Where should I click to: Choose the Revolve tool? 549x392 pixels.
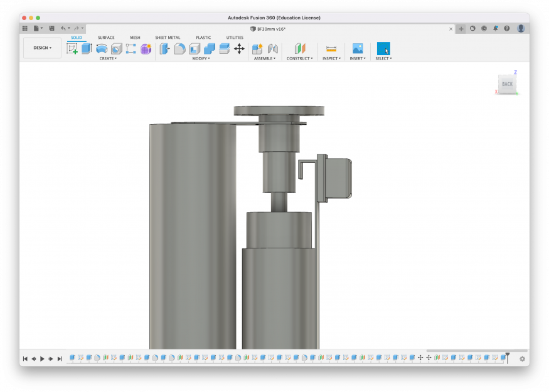[102, 48]
